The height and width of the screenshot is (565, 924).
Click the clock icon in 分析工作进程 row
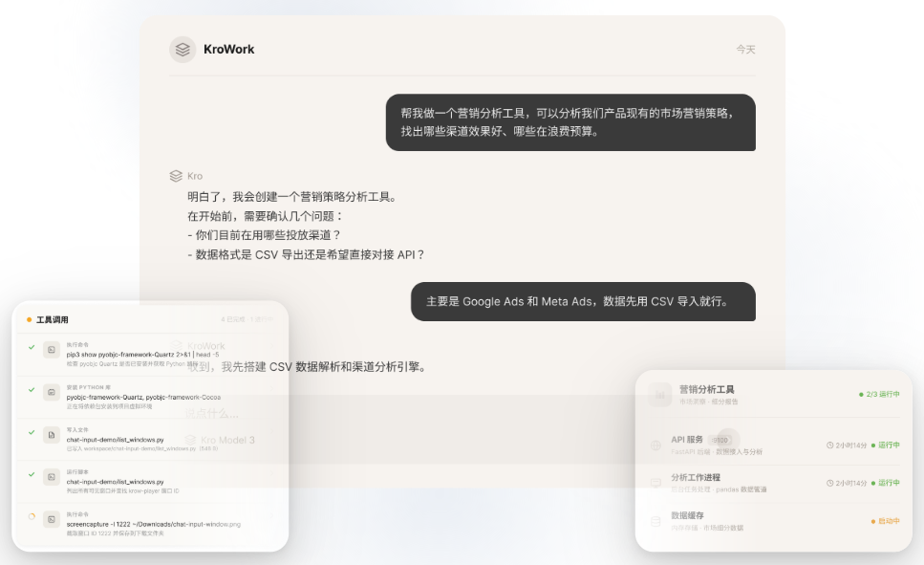pyautogui.click(x=829, y=483)
